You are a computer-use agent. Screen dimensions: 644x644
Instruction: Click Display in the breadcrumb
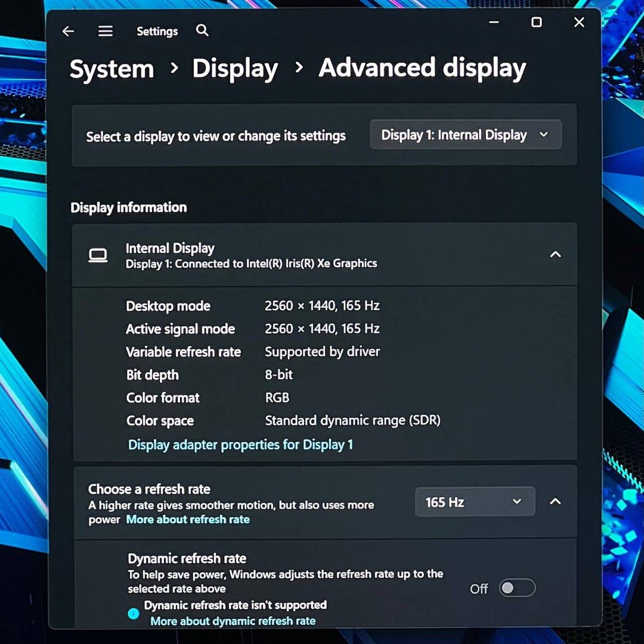pyautogui.click(x=235, y=68)
